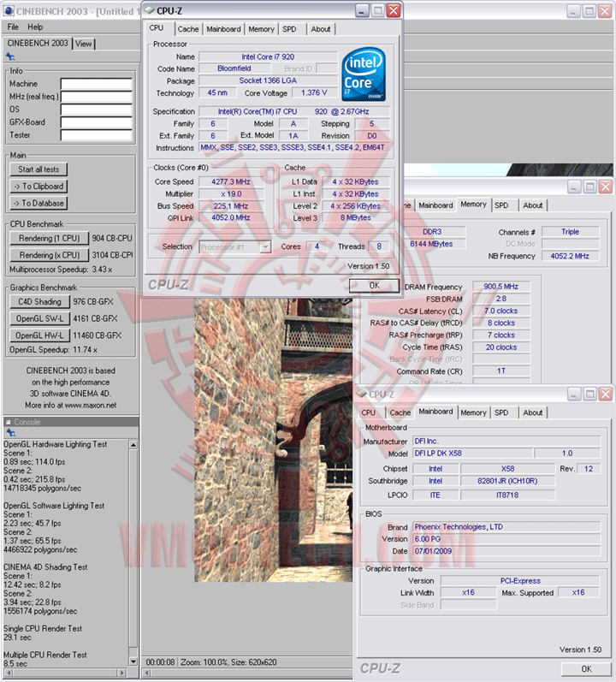This screenshot has width=616, height=682.
Task: Click the GFX-Board input field
Action: coord(96,122)
